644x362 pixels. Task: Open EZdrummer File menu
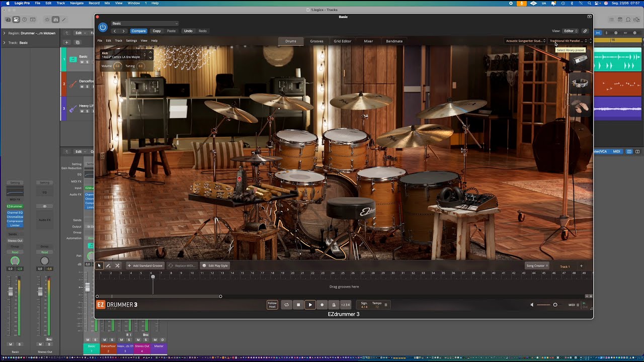click(x=100, y=41)
